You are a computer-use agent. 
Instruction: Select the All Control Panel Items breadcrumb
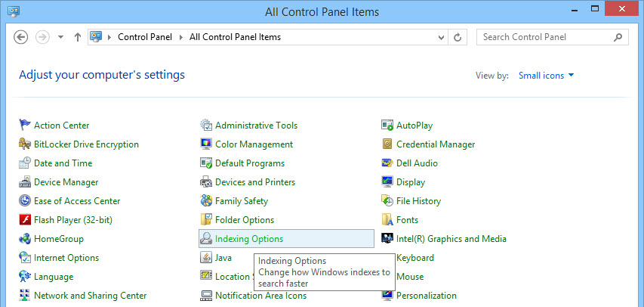click(x=235, y=37)
